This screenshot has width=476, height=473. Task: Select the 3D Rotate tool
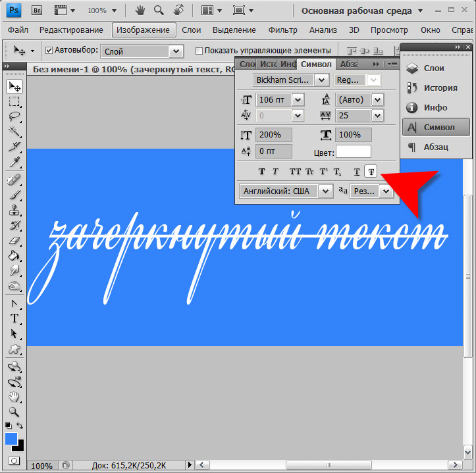(14, 367)
